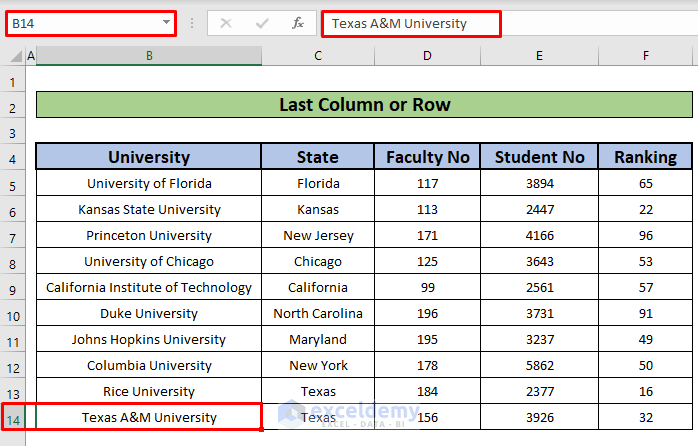Open the Name Box dropdown arrow
The width and height of the screenshot is (698, 446).
click(165, 23)
